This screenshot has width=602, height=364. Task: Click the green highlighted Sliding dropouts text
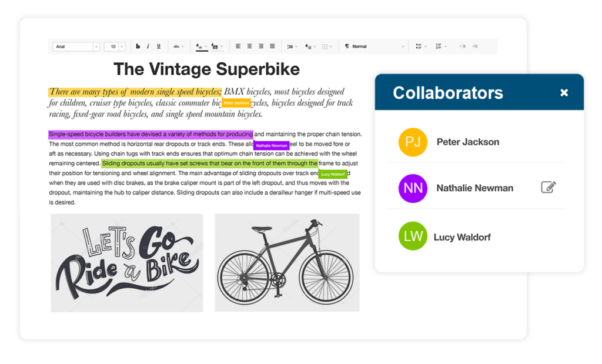210,163
